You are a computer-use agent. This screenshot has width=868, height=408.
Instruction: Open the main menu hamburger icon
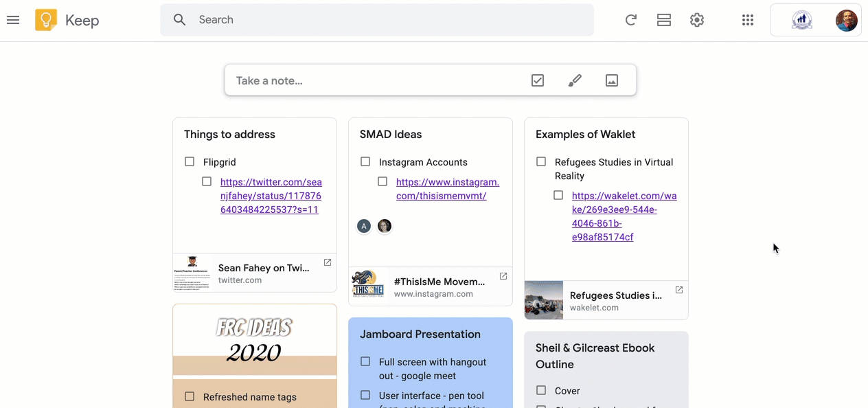13,20
